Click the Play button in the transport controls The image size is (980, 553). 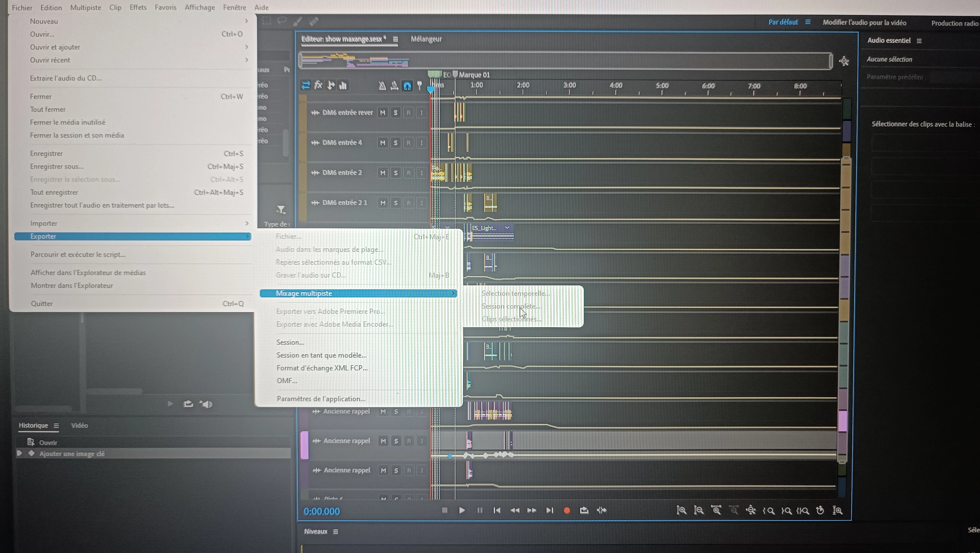click(462, 510)
